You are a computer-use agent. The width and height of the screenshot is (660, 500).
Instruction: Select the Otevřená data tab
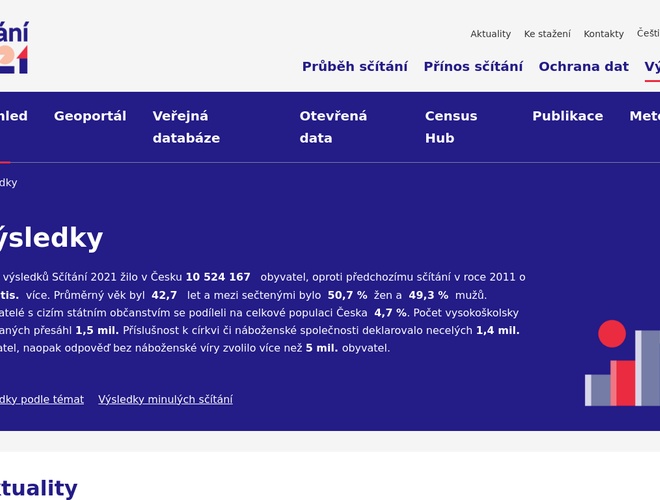pos(333,127)
